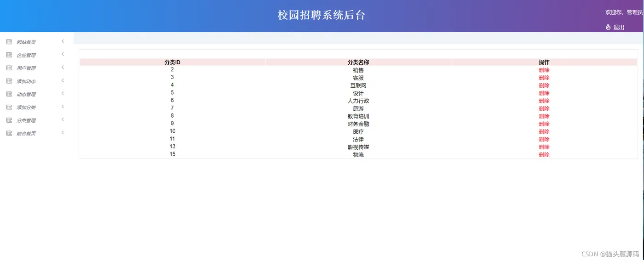Go to 前台首页 in the sidebar
644x260 pixels.
26,133
